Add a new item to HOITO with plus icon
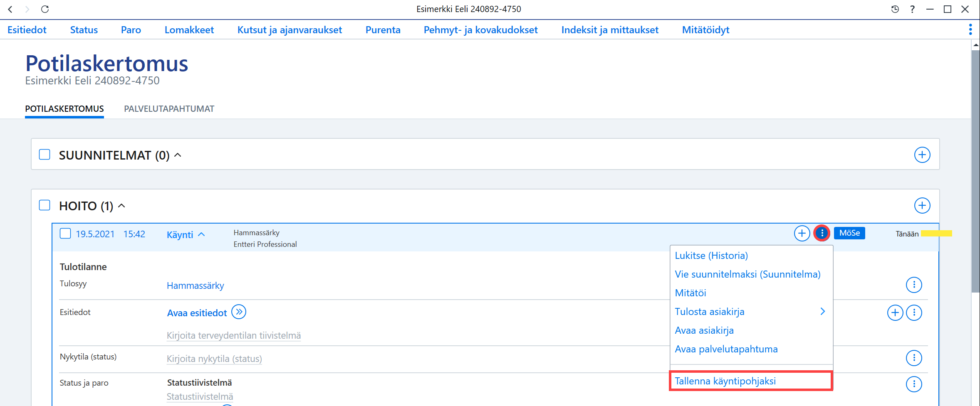This screenshot has width=980, height=406. click(x=922, y=206)
